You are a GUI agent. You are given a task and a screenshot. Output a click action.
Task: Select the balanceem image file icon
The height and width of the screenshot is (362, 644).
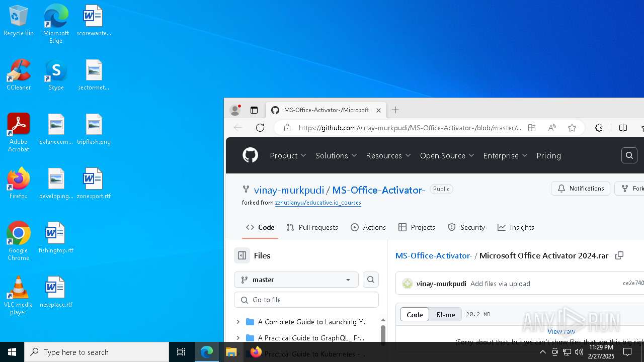point(56,130)
